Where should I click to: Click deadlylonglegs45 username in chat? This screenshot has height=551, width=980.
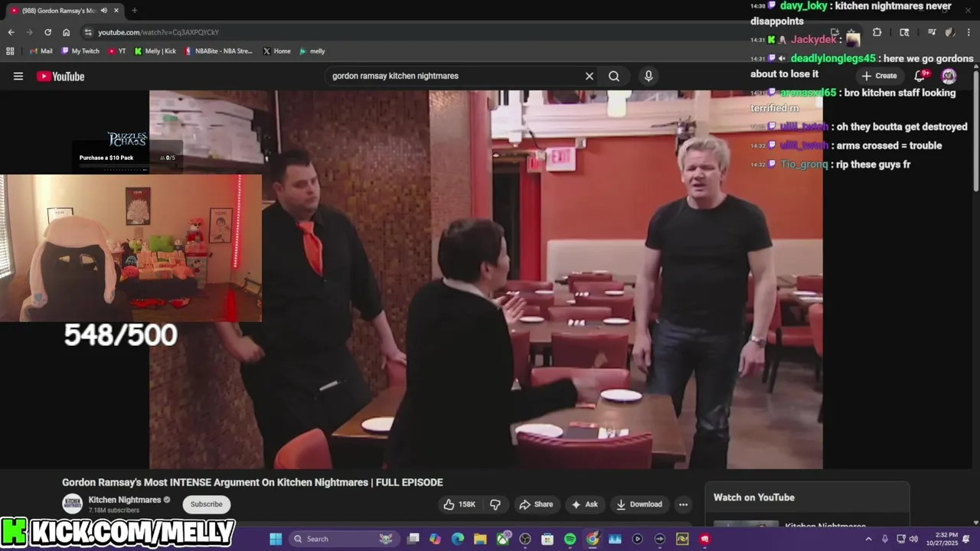[x=833, y=58]
